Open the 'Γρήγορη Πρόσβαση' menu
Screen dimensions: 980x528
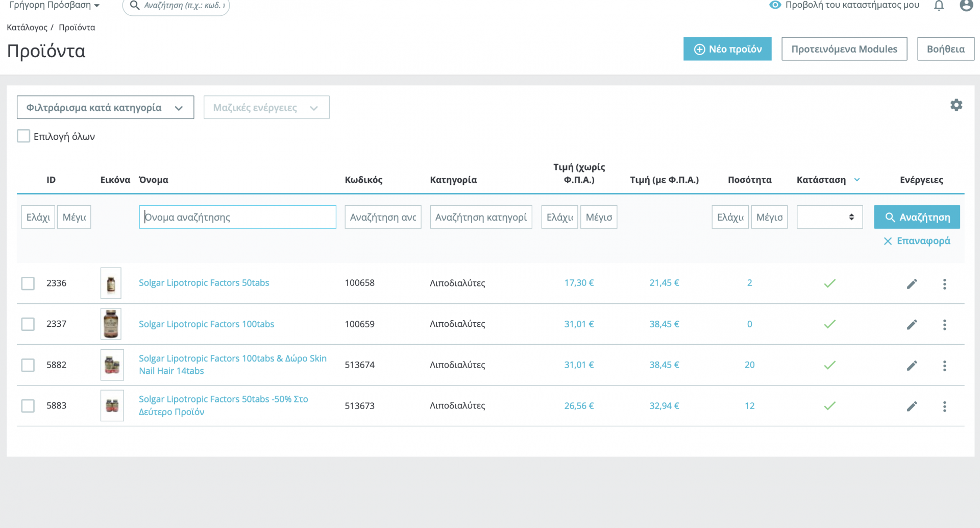(54, 6)
